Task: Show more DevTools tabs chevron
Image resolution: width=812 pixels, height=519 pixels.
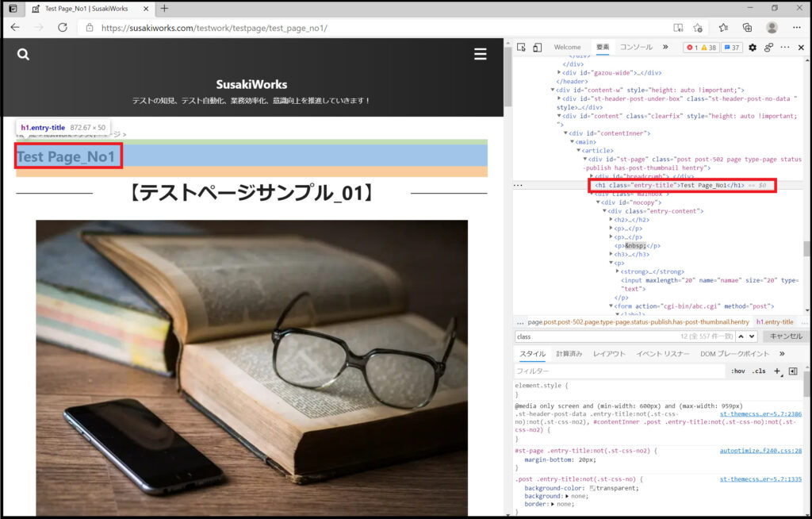Action: point(665,47)
